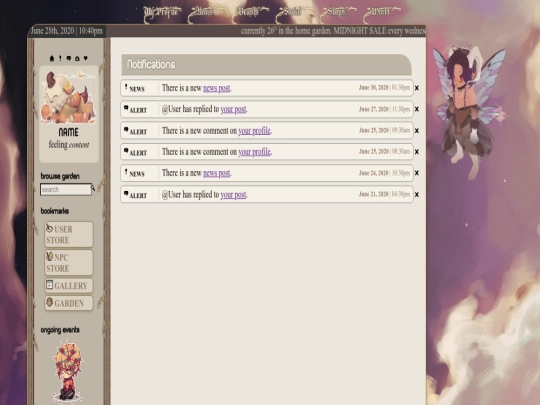Open USER STORE bookmark
The height and width of the screenshot is (405, 540).
coord(69,235)
